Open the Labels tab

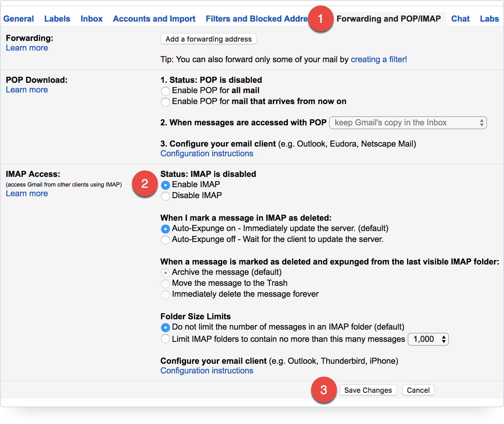(x=57, y=19)
